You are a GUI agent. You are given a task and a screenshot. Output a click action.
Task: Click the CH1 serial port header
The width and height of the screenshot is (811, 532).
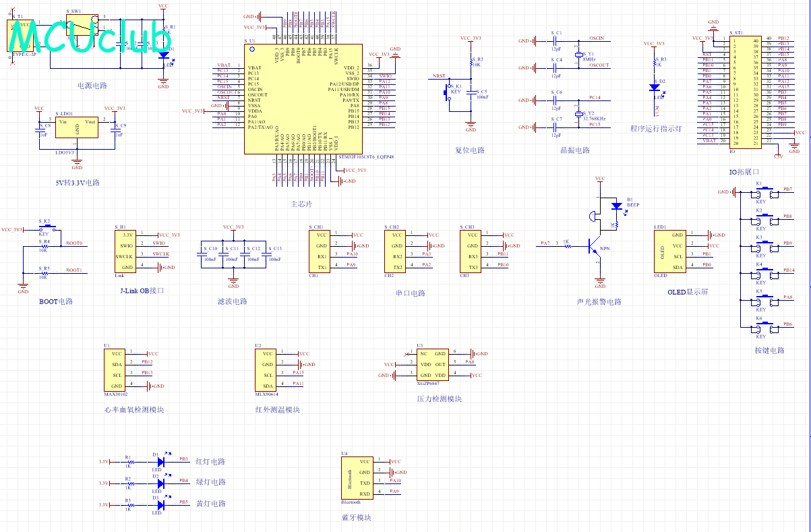pos(322,251)
